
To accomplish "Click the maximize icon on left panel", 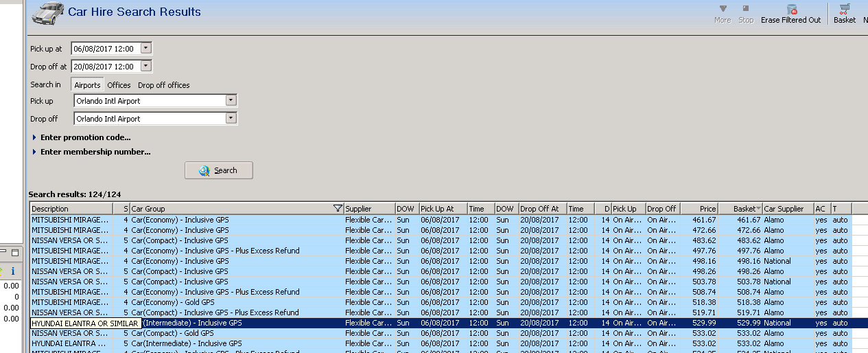I will click(x=15, y=252).
